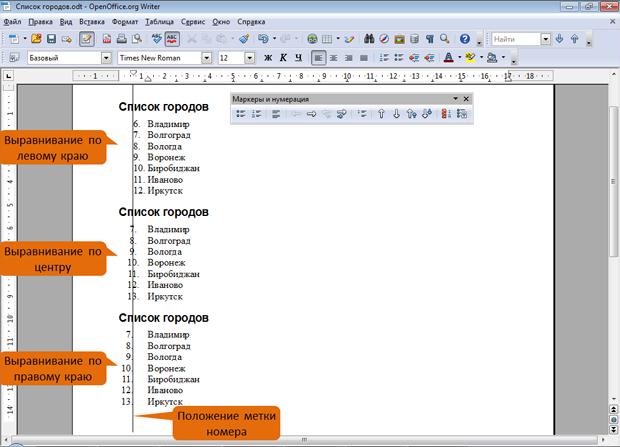Open the Table insert dropdown arrow
Image resolution: width=620 pixels, height=447 pixels.
coord(338,39)
